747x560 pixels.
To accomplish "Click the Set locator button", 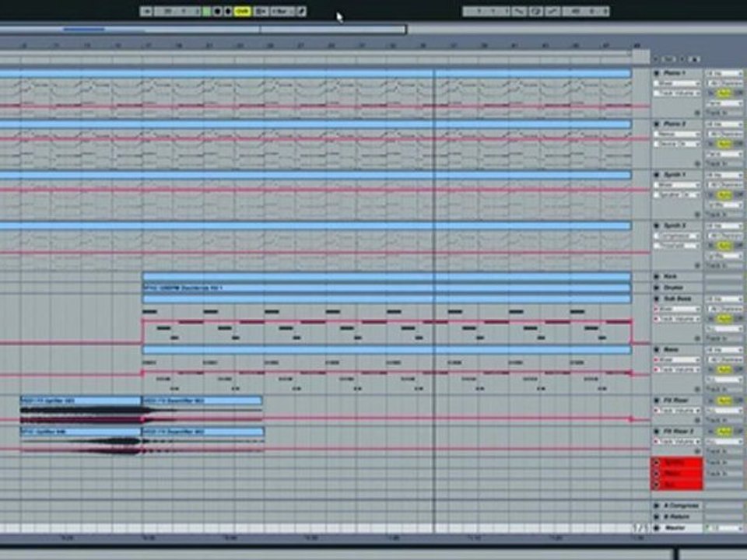I will [x=668, y=59].
